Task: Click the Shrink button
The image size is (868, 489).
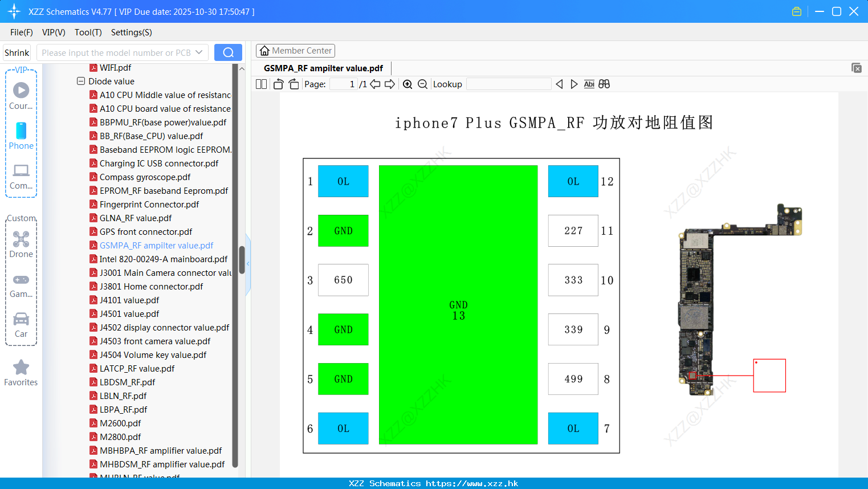Action: click(17, 52)
